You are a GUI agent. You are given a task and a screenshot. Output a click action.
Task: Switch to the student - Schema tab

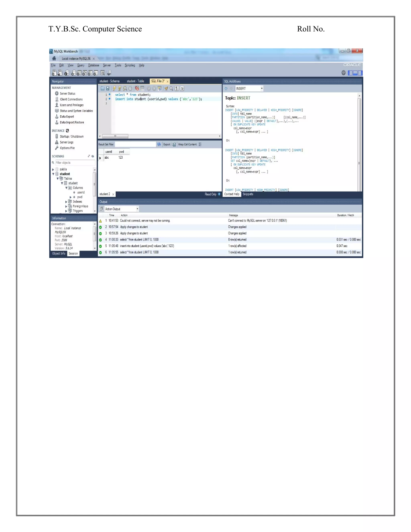[109, 81]
